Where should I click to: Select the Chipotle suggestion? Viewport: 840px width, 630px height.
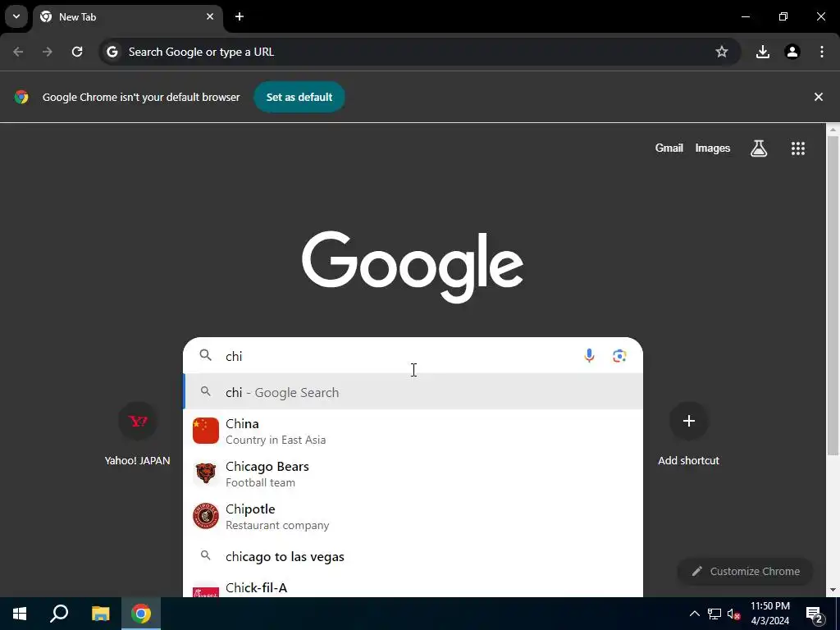(x=413, y=517)
